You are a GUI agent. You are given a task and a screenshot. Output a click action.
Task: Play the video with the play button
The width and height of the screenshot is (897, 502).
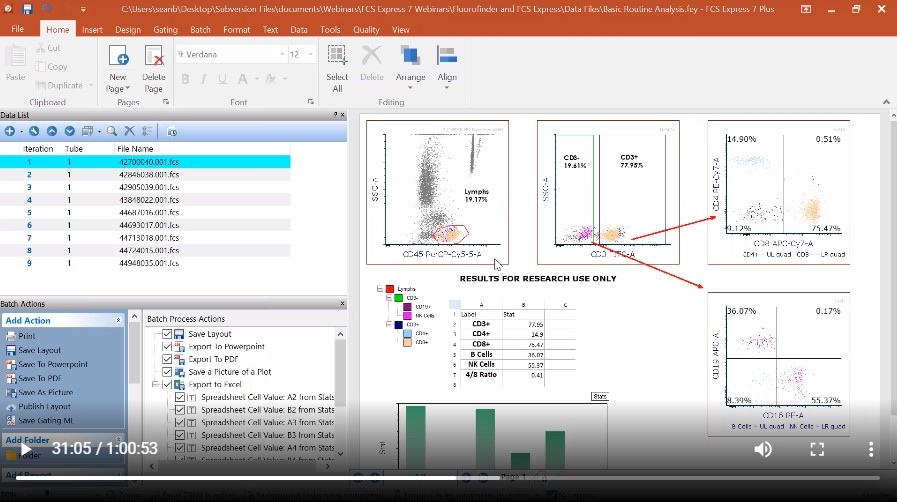pyautogui.click(x=26, y=449)
